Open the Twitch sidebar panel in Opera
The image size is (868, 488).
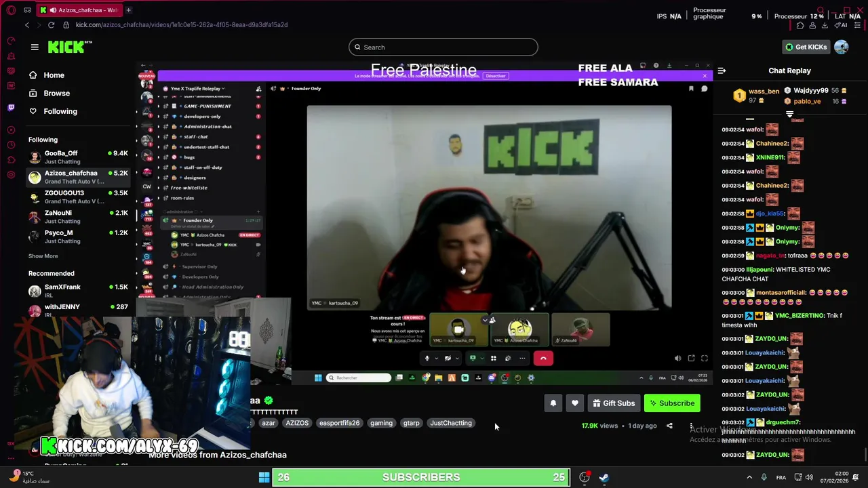click(x=11, y=108)
